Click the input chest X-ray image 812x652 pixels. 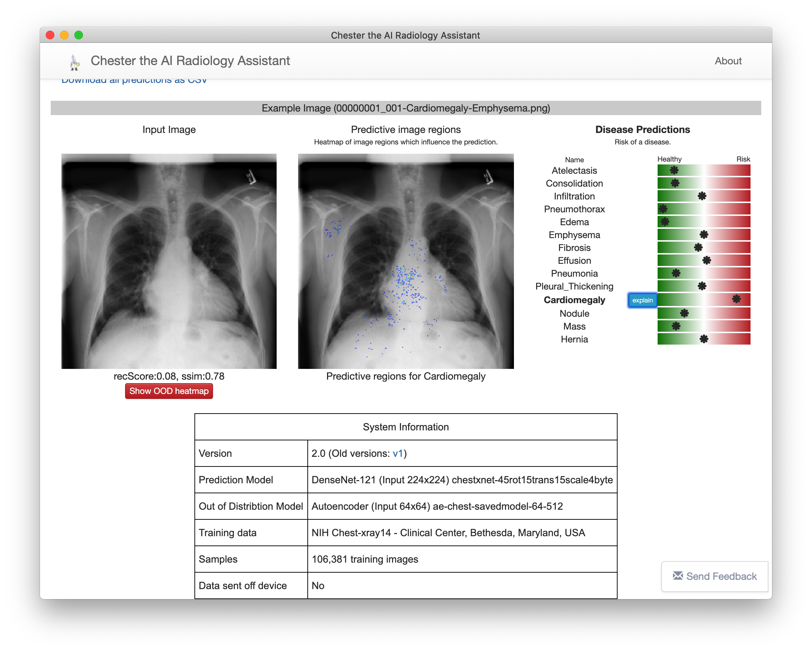coord(169,261)
